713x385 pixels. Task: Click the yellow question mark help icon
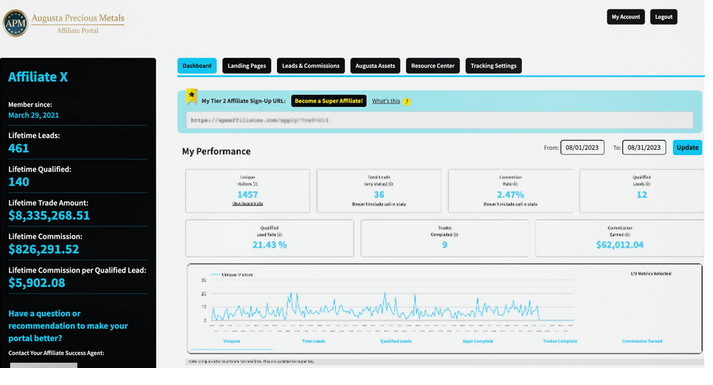click(407, 101)
